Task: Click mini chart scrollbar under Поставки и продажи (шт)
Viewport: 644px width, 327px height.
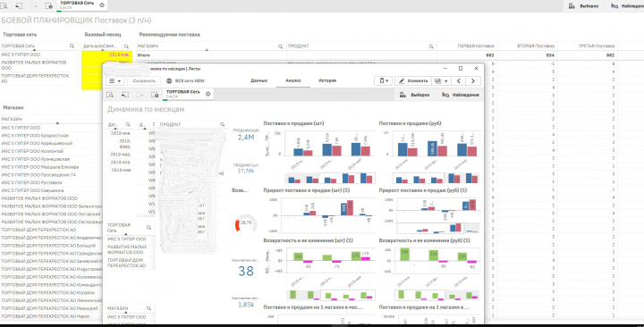Action: [330, 178]
